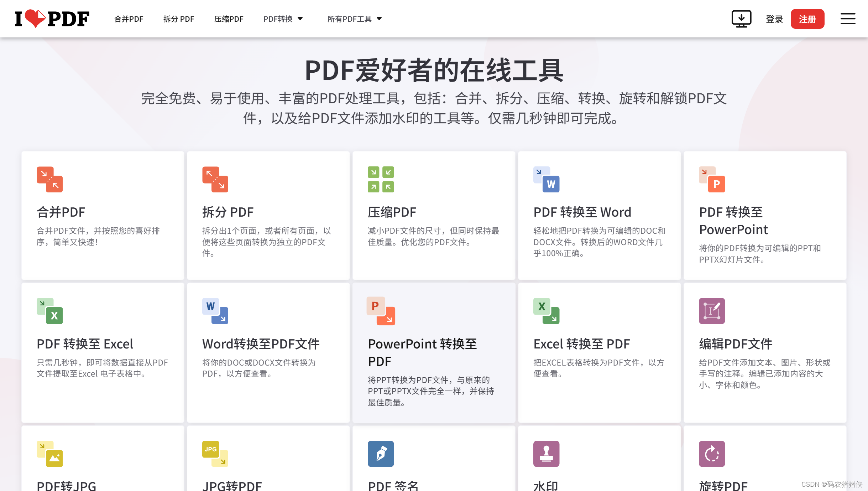Viewport: 868px width, 491px height.
Task: Select 压缩PDF in the top navigation
Action: [229, 19]
